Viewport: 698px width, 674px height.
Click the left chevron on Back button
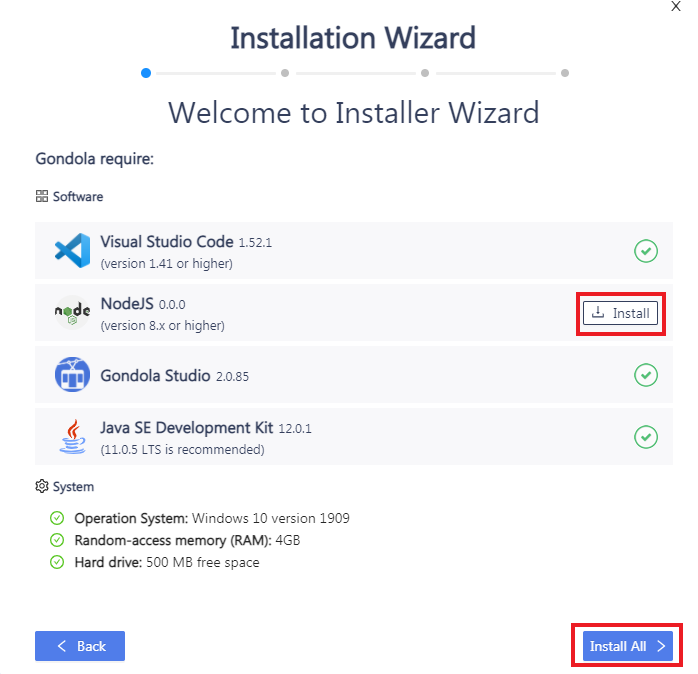tap(62, 646)
